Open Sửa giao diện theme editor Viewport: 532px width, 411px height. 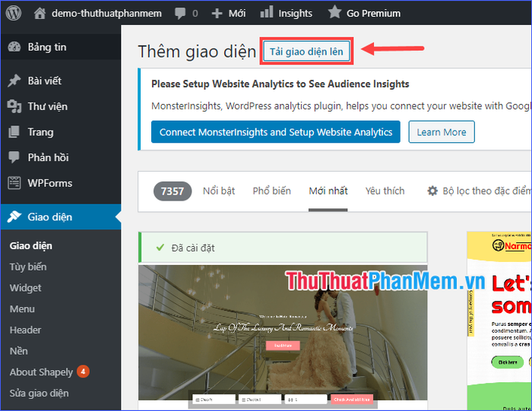[39, 394]
